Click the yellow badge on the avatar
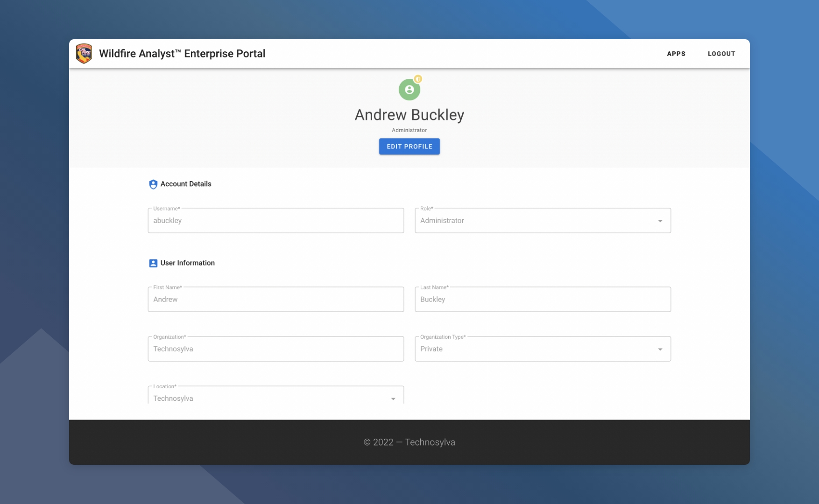The height and width of the screenshot is (504, 819). click(418, 79)
